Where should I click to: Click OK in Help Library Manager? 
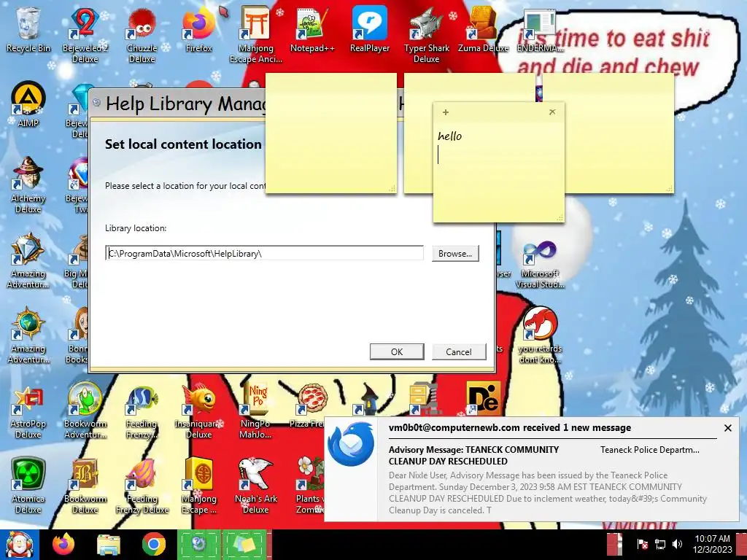[397, 352]
